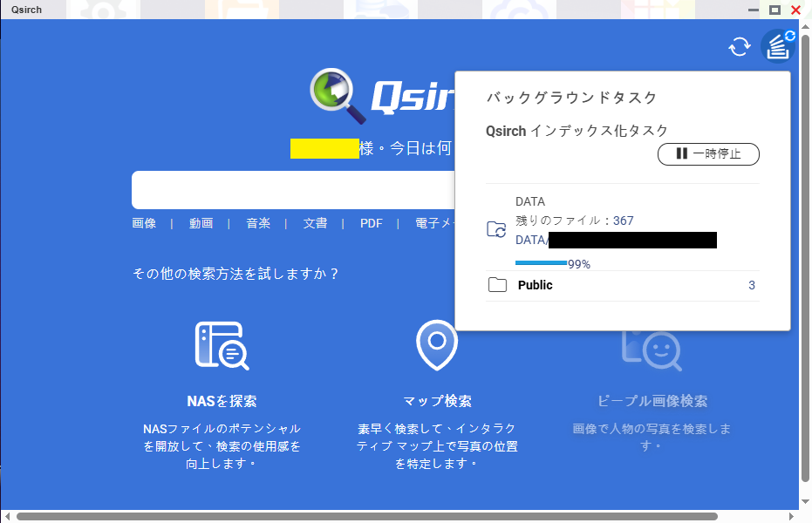This screenshot has height=523, width=812.
Task: Click the DATA folder syncing icon
Action: click(x=496, y=230)
